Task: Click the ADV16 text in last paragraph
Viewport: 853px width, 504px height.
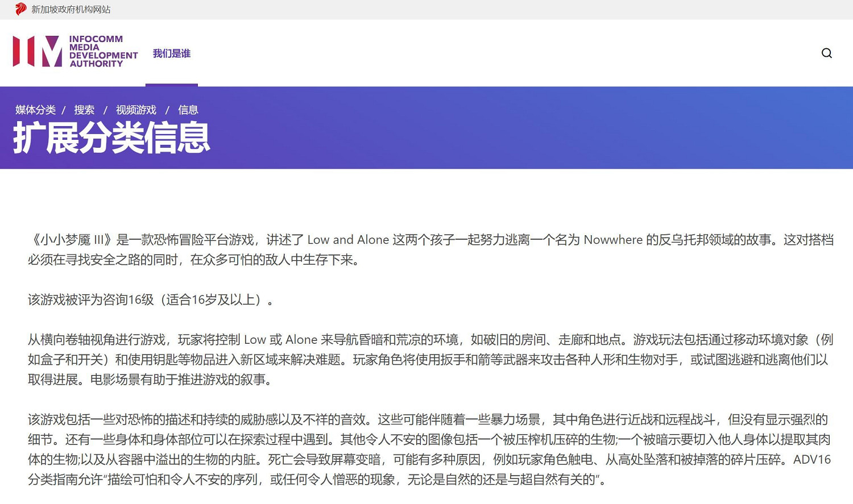Action: pyautogui.click(x=811, y=460)
